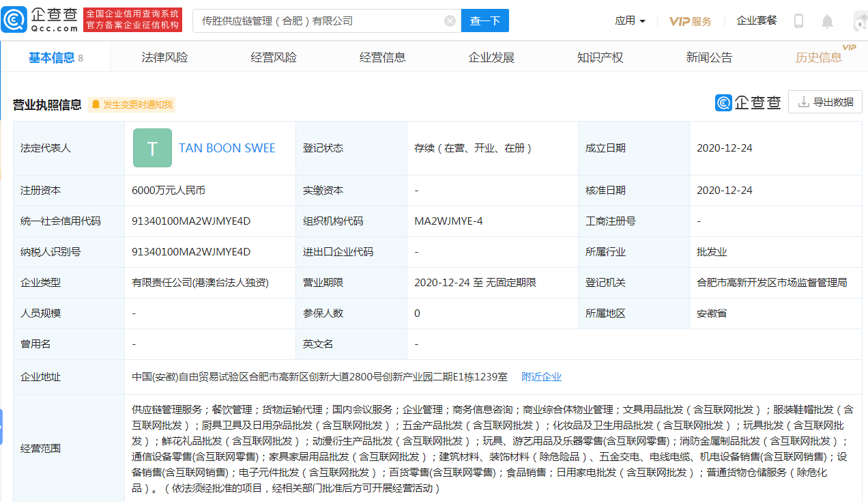Expand the 应用 dropdown menu

point(630,21)
